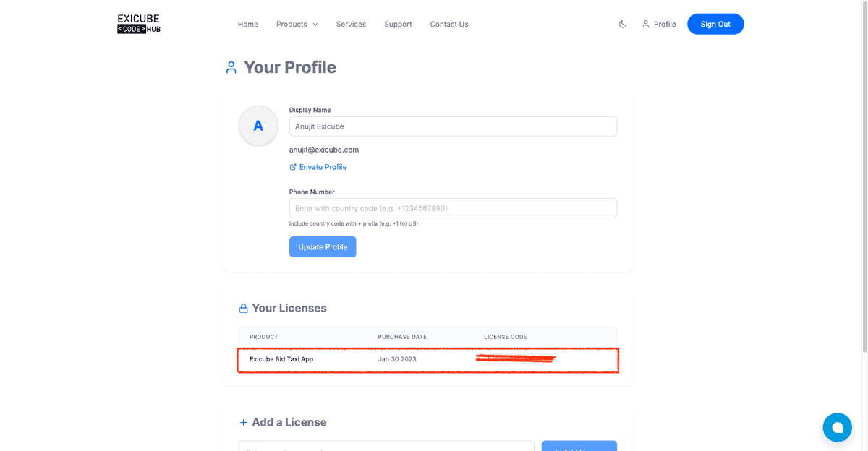Image resolution: width=868 pixels, height=451 pixels.
Task: Click into the Phone Number field
Action: coord(453,208)
